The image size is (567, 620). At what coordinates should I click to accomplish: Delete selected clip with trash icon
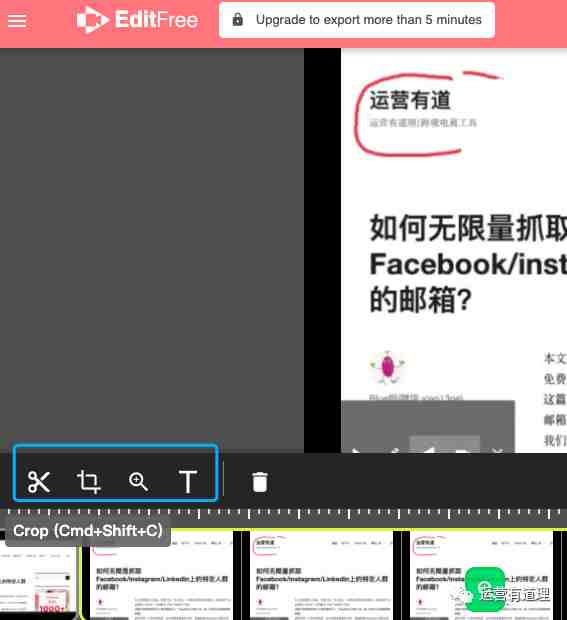[260, 482]
